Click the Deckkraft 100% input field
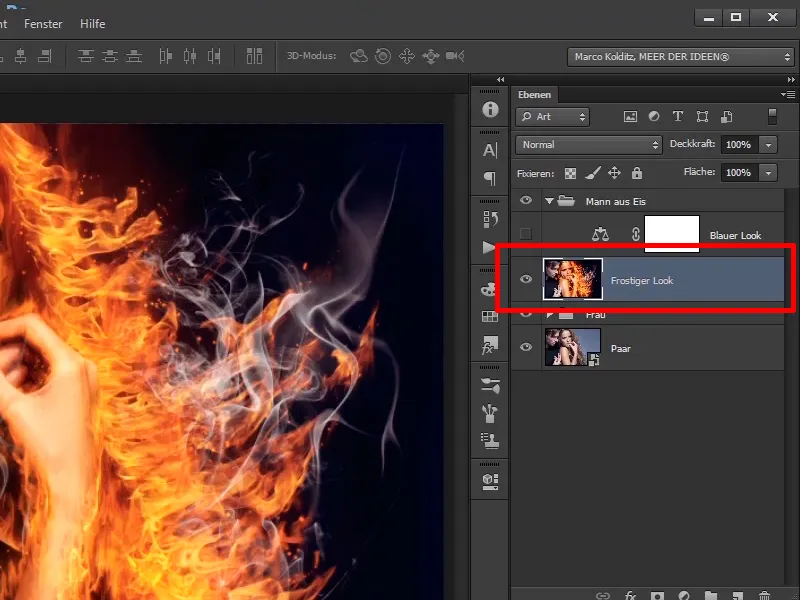800x600 pixels. click(740, 145)
